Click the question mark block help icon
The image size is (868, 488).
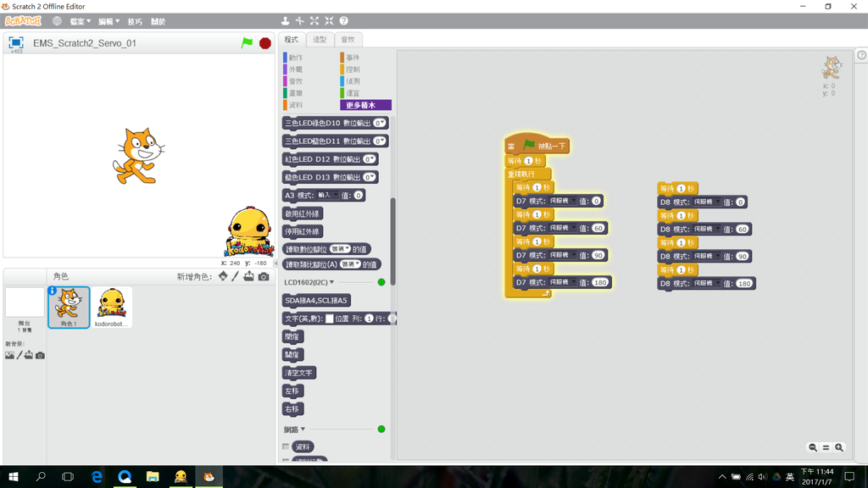pyautogui.click(x=343, y=21)
